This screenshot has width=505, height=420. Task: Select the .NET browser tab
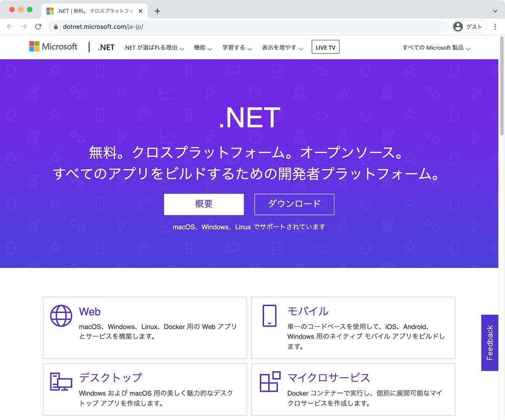[95, 11]
